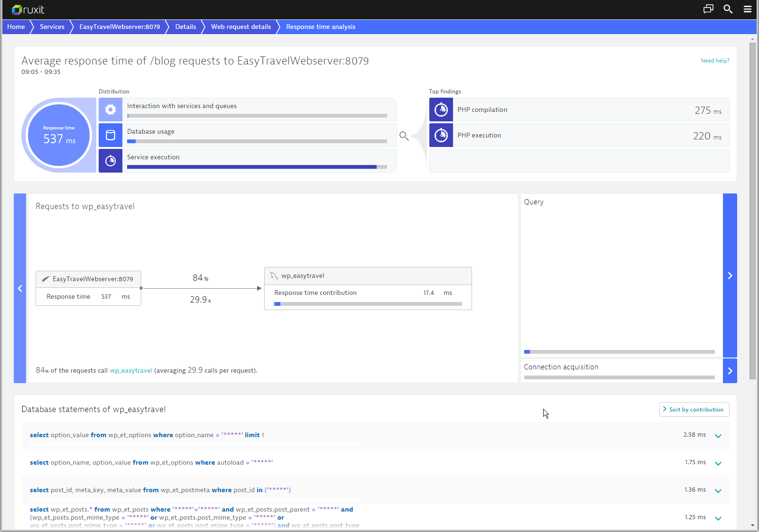This screenshot has width=759, height=532.
Task: Expand the 1.25 ms statement chevron
Action: [718, 518]
